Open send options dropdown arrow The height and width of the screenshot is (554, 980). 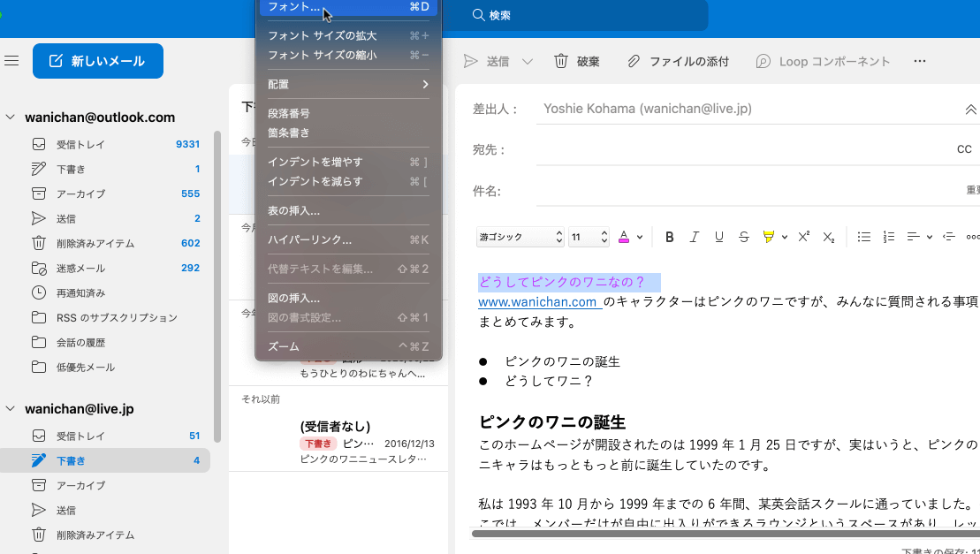528,61
